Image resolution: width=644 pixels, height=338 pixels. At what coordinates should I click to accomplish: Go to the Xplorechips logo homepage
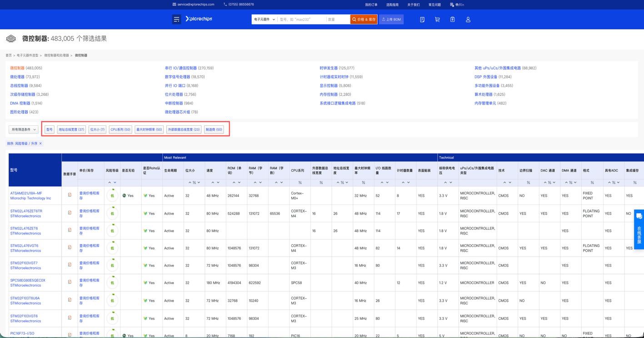tap(199, 19)
